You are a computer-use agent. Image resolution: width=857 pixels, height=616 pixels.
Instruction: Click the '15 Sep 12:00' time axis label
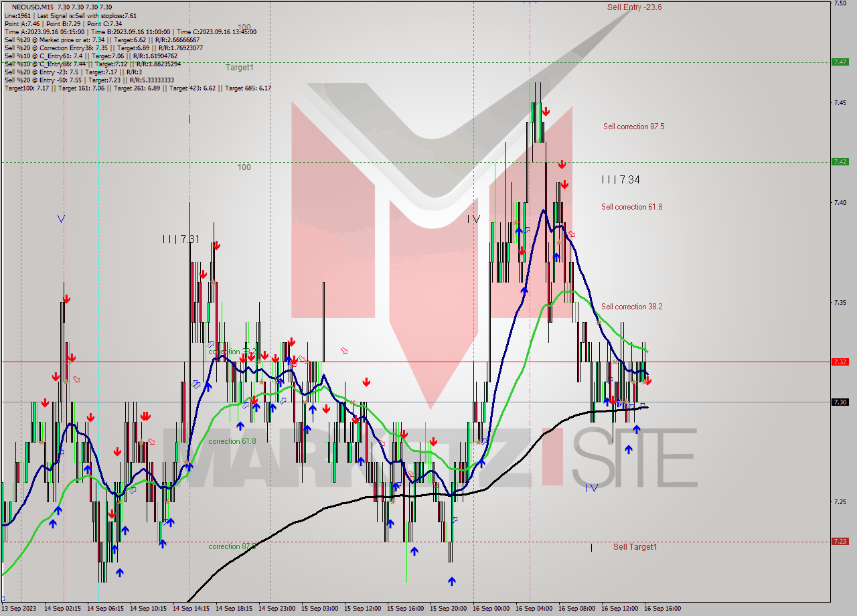pyautogui.click(x=363, y=609)
